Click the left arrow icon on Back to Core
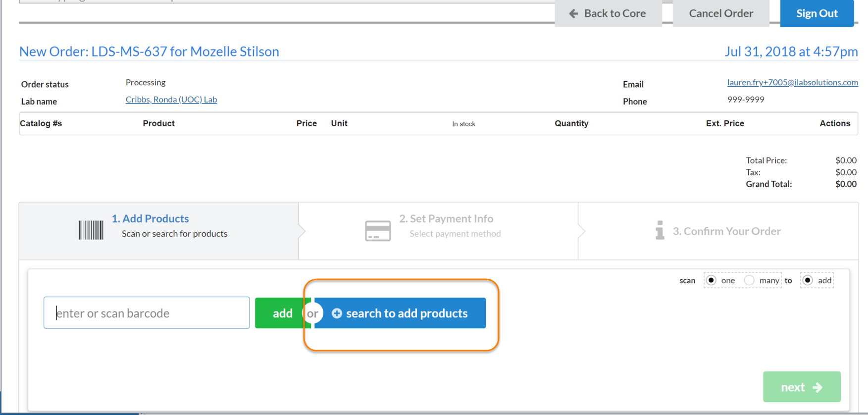 (x=573, y=13)
